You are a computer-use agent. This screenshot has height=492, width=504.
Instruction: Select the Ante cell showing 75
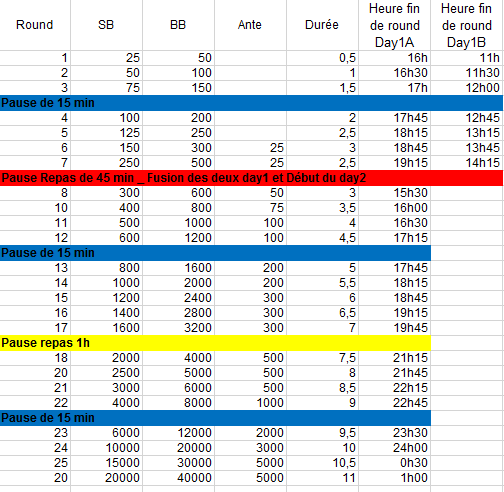pos(251,208)
